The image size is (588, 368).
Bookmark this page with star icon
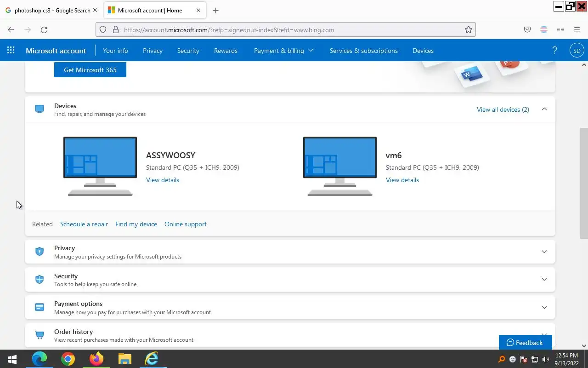point(469,30)
